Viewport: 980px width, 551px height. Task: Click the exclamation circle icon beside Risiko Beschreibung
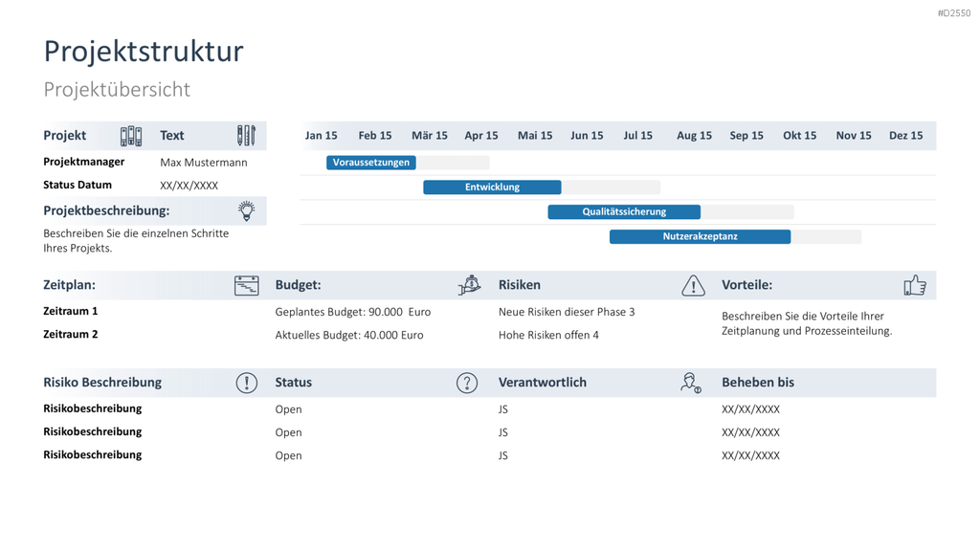(x=247, y=383)
